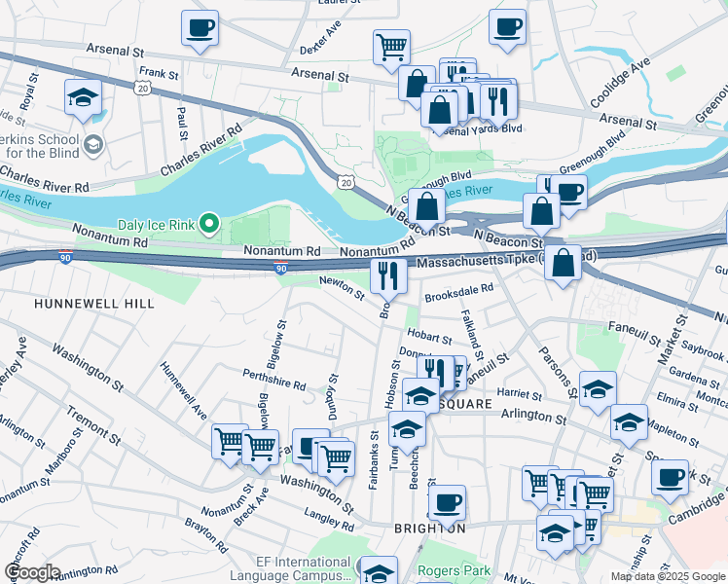Viewport: 728px width, 584px height.
Task: Click the shopping bag marker on Massachusetts Tpke label
Action: pyautogui.click(x=563, y=265)
